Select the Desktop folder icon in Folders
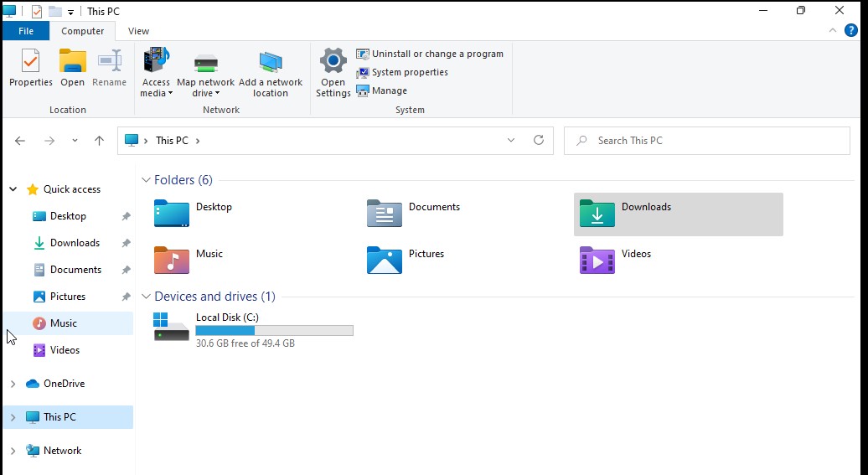 [172, 213]
